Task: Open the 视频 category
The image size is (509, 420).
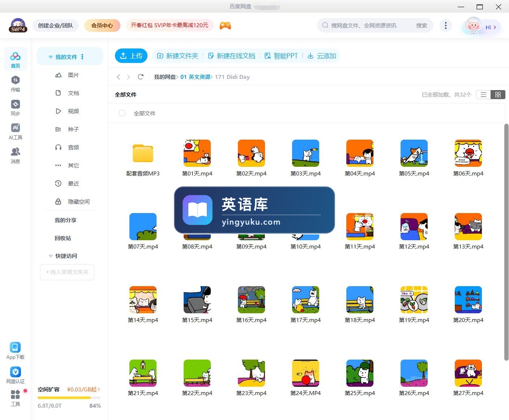Action: (67, 111)
